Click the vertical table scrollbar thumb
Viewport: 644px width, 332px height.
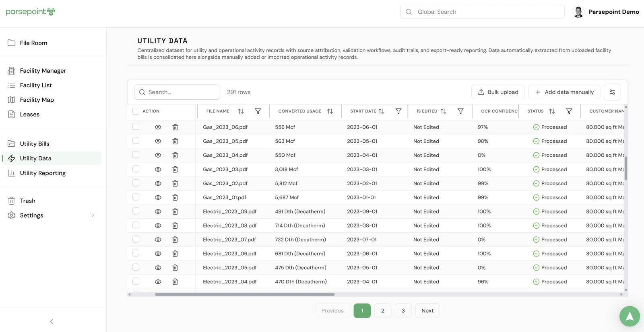[x=625, y=168]
